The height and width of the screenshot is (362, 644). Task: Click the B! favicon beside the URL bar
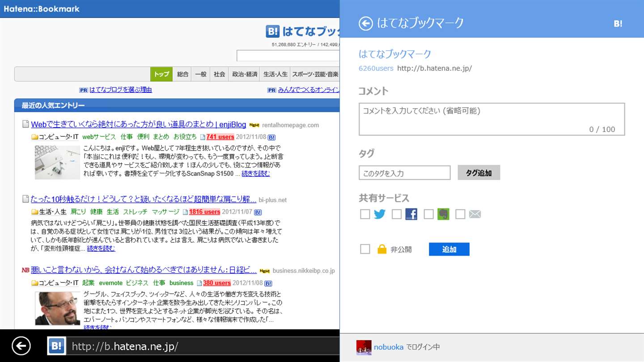pos(57,346)
